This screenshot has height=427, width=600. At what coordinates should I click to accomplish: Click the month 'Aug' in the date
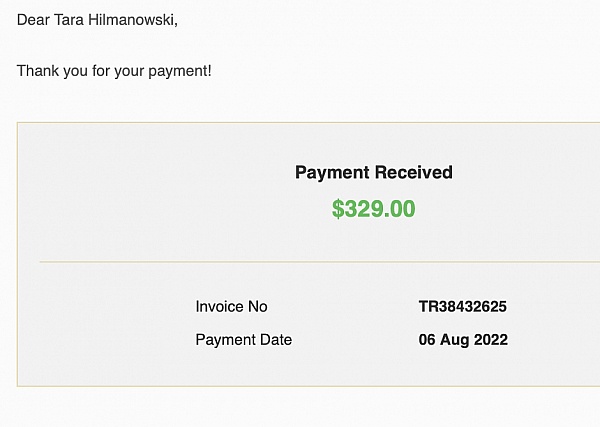[x=455, y=340]
